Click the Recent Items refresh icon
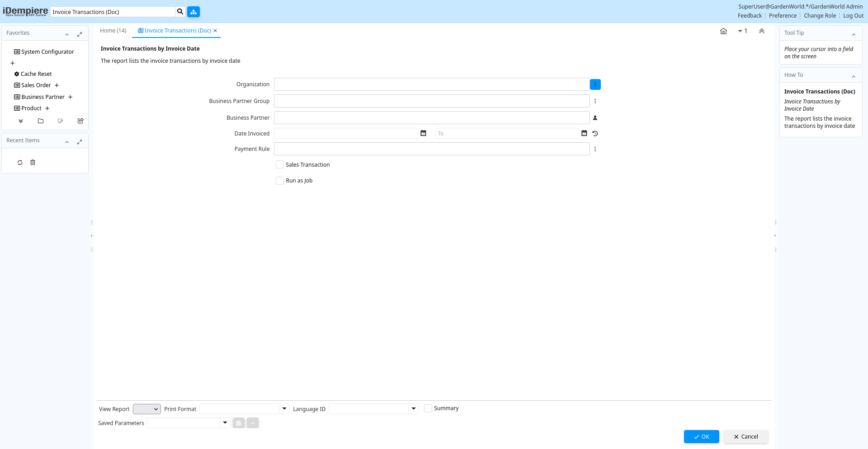868x449 pixels. pos(20,163)
